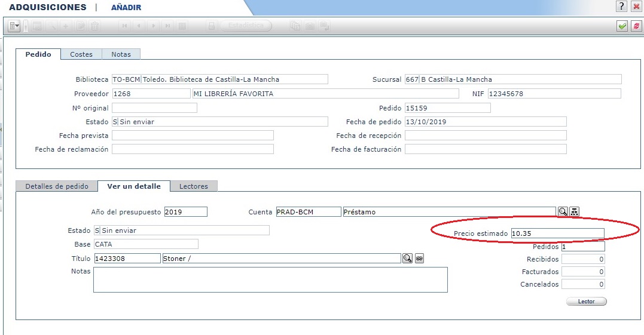Search titles with the Título magnifier icon
Viewport: 644px width, 335px height.
(x=407, y=259)
